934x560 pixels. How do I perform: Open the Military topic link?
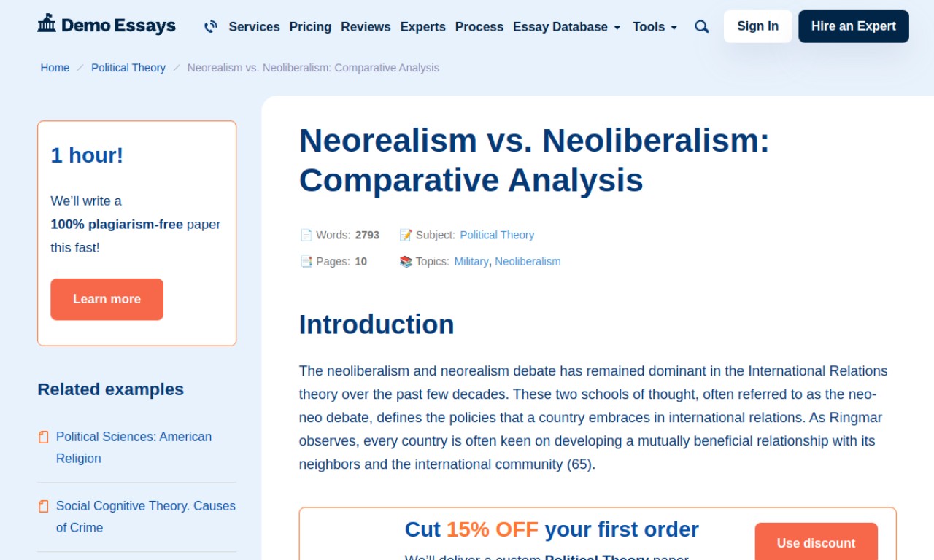[471, 261]
